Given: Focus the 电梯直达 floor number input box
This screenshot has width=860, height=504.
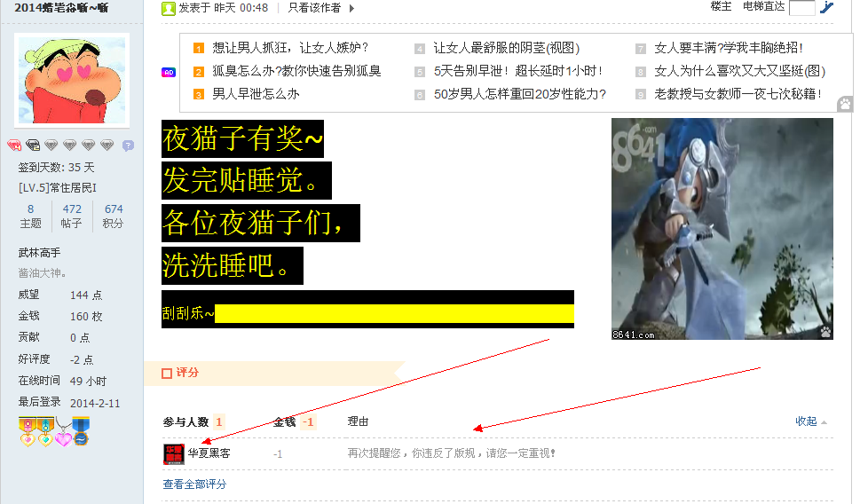Looking at the screenshot, I should (x=801, y=8).
